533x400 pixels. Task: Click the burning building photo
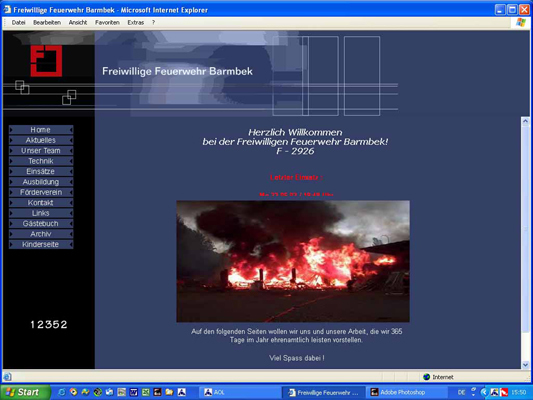293,261
